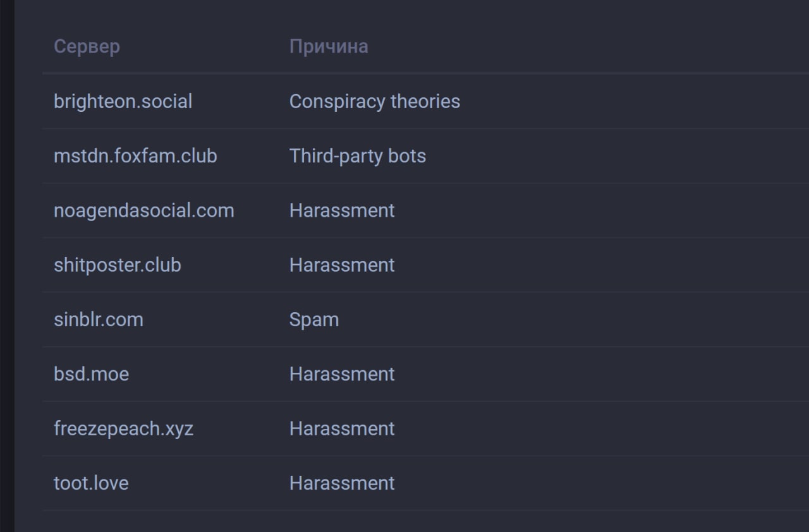Select the noagendasocial.com server entry
The width and height of the screenshot is (809, 532).
144,210
